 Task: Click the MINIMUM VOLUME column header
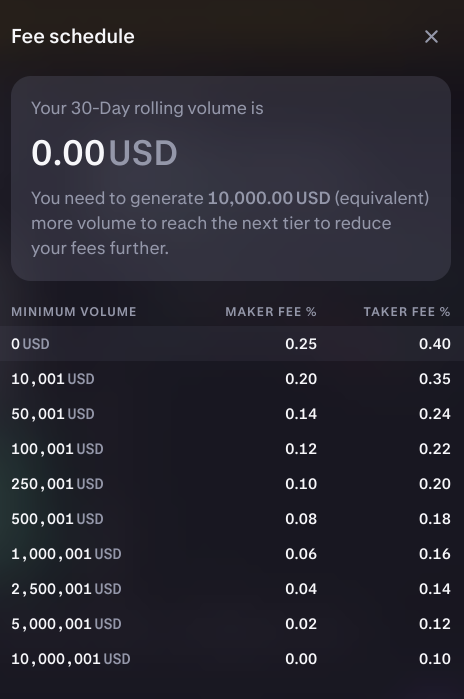pyautogui.click(x=74, y=312)
